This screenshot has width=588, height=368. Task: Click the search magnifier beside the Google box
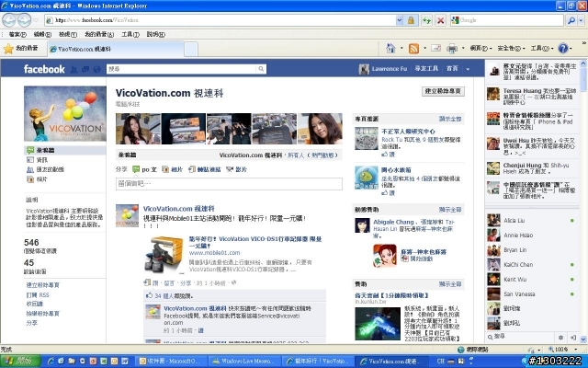point(571,20)
